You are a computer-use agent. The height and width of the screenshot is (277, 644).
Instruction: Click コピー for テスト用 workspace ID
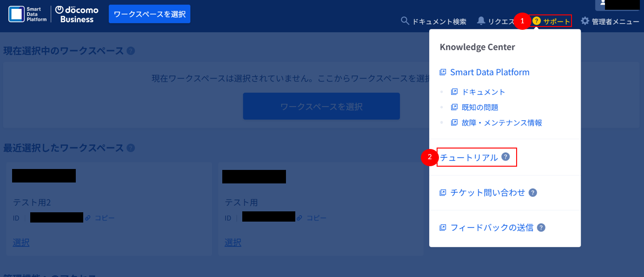[x=316, y=218]
